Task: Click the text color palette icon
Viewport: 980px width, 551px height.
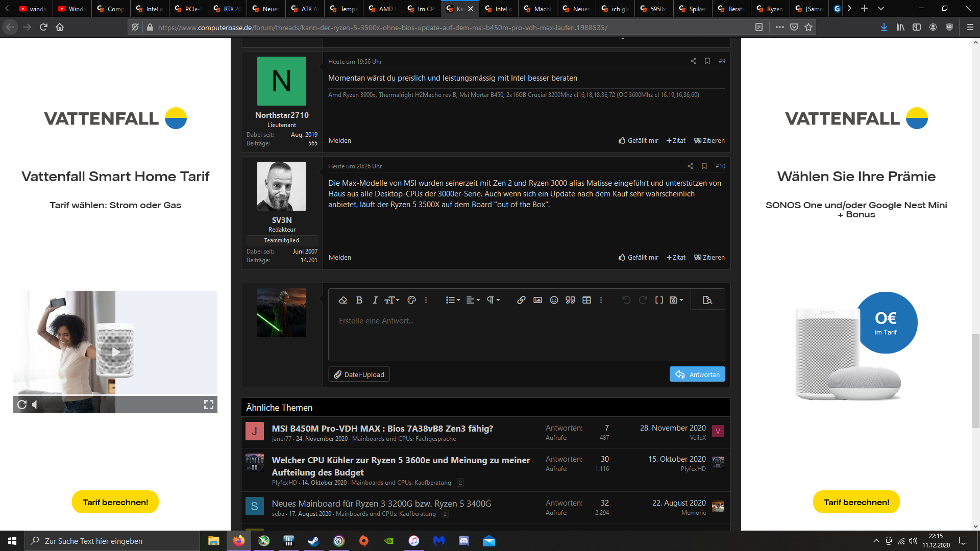Action: tap(411, 300)
